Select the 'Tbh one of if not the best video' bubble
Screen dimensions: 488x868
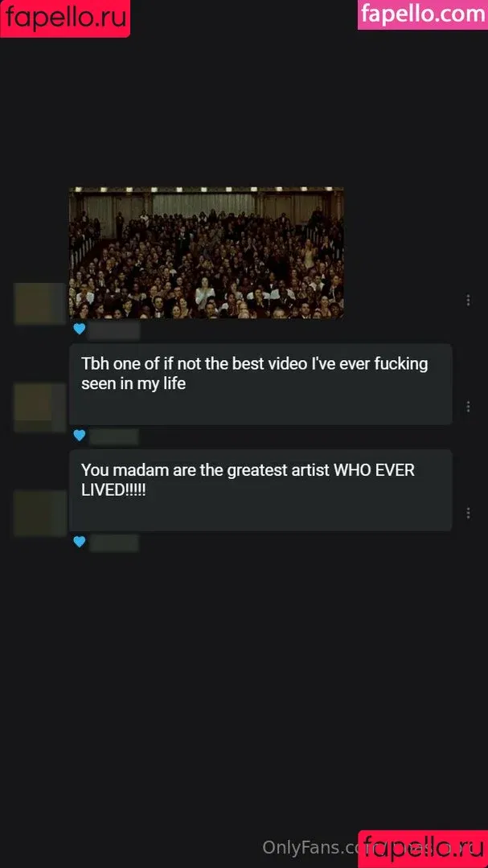tap(260, 384)
